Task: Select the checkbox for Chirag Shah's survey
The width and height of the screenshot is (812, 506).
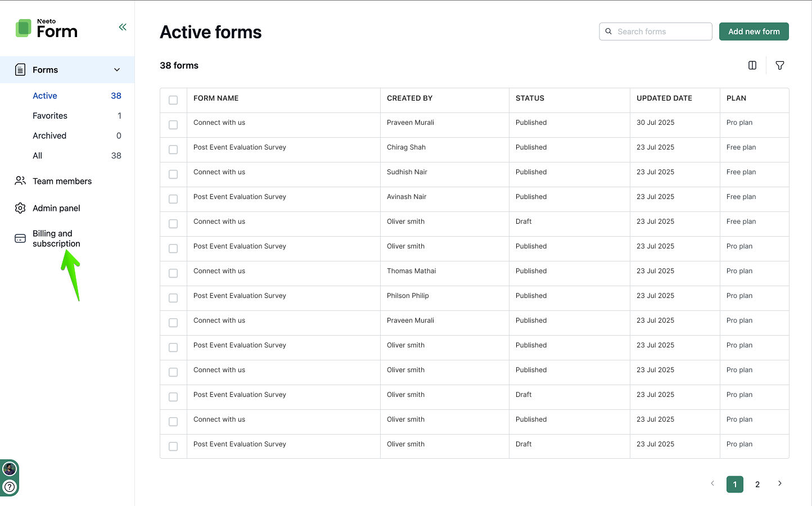Action: 173,150
